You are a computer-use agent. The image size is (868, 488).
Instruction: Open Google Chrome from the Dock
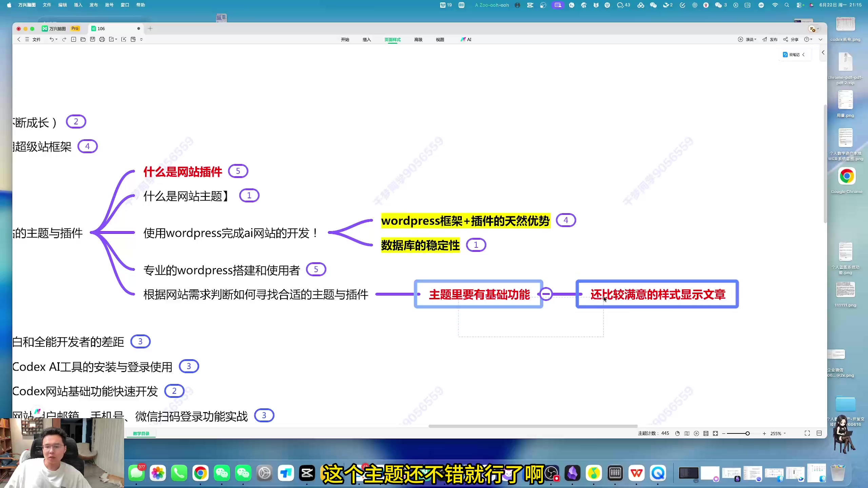tap(200, 473)
